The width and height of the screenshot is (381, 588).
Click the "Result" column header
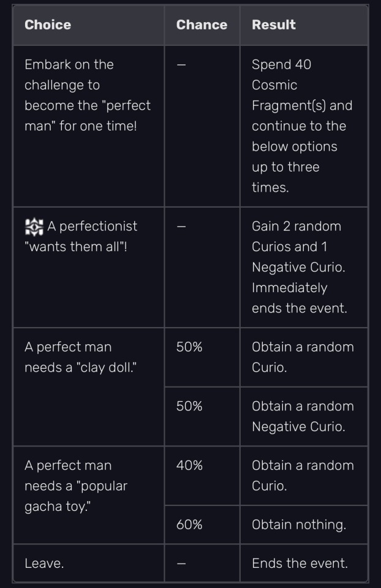coord(274,25)
